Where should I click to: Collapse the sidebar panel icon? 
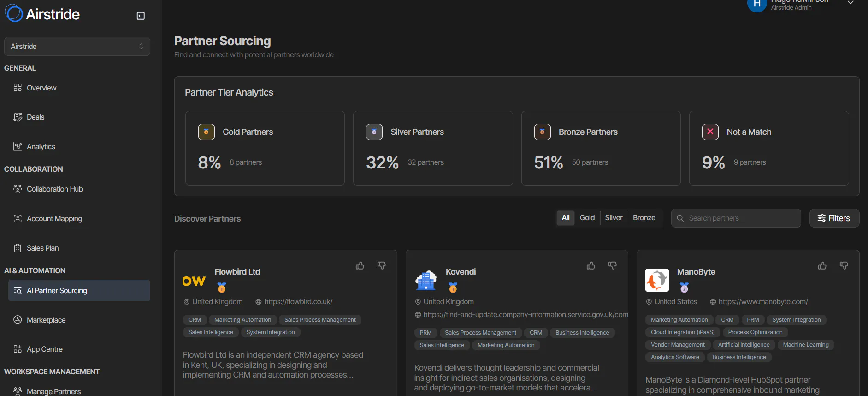[141, 16]
